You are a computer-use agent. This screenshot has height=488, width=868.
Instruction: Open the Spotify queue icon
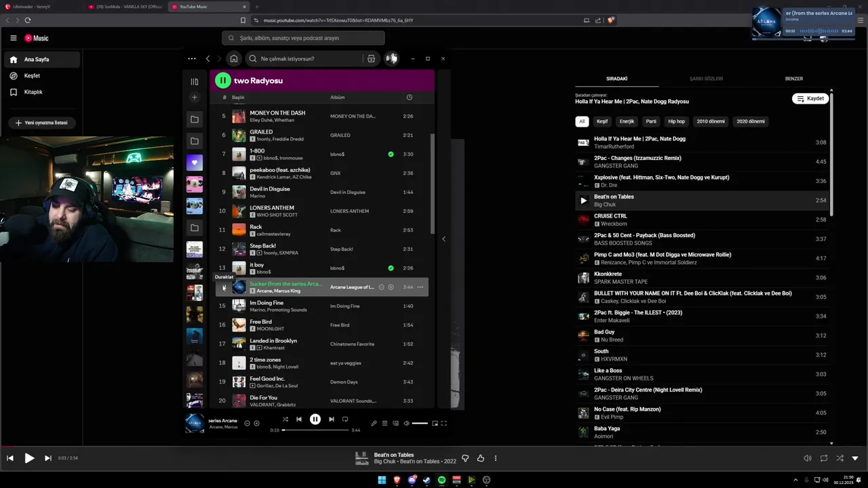[384, 424]
